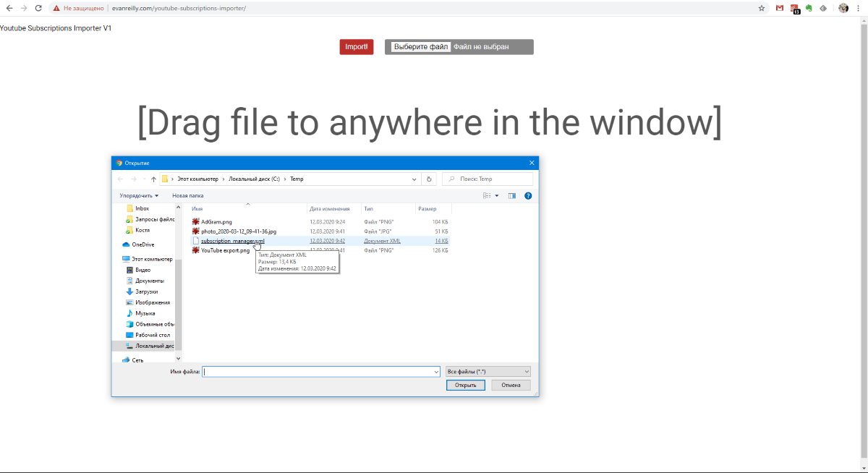
Task: Click AdGram.png file icon
Action: click(x=196, y=221)
